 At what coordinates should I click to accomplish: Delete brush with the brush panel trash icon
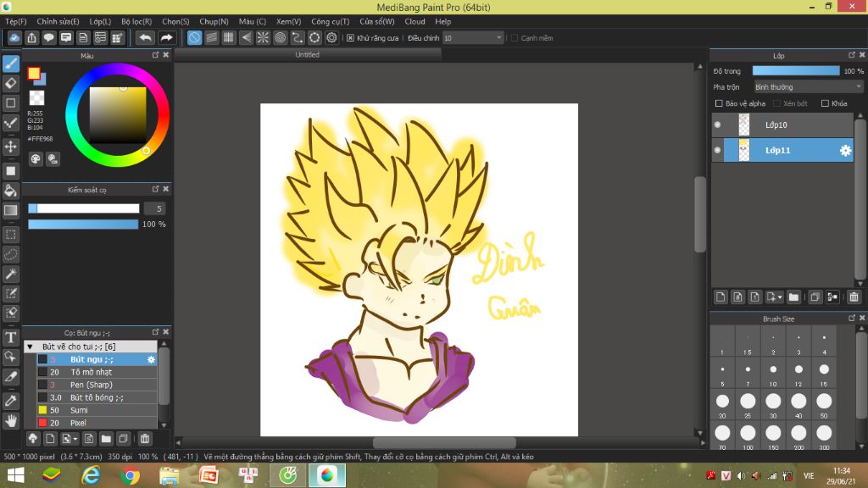pyautogui.click(x=144, y=439)
